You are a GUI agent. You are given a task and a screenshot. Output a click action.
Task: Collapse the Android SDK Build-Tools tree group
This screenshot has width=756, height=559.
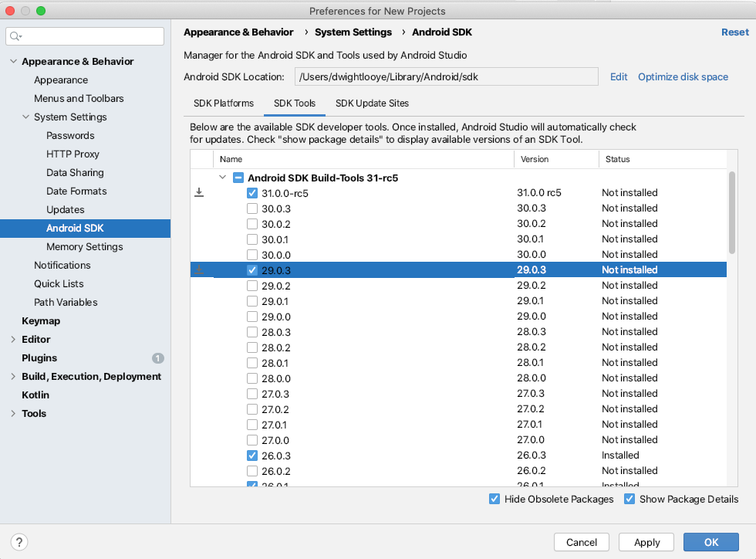[x=223, y=178]
